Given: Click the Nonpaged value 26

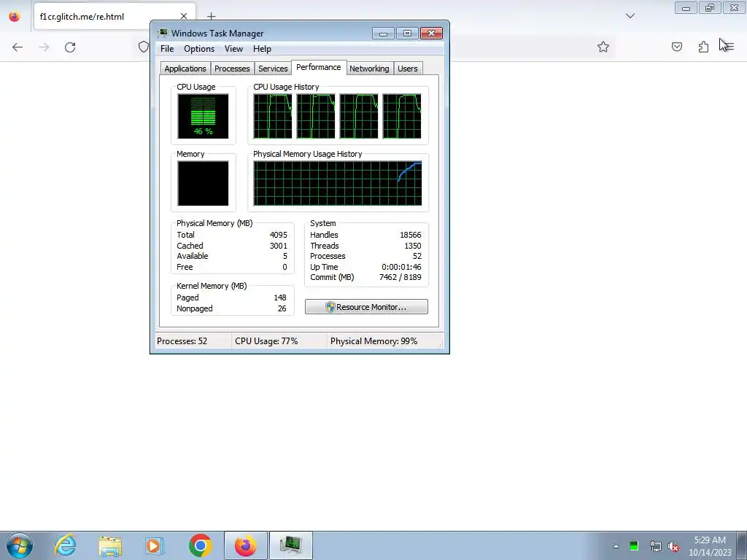Looking at the screenshot, I should 282,308.
